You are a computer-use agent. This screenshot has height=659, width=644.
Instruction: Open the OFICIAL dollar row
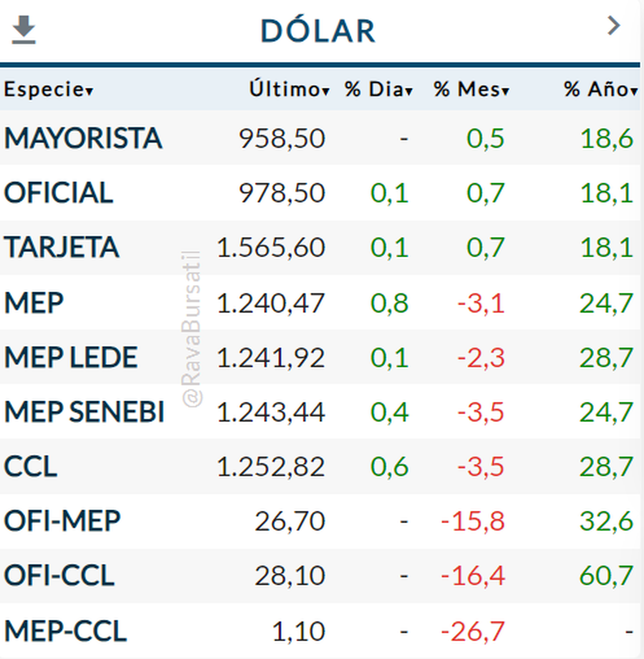(59, 193)
